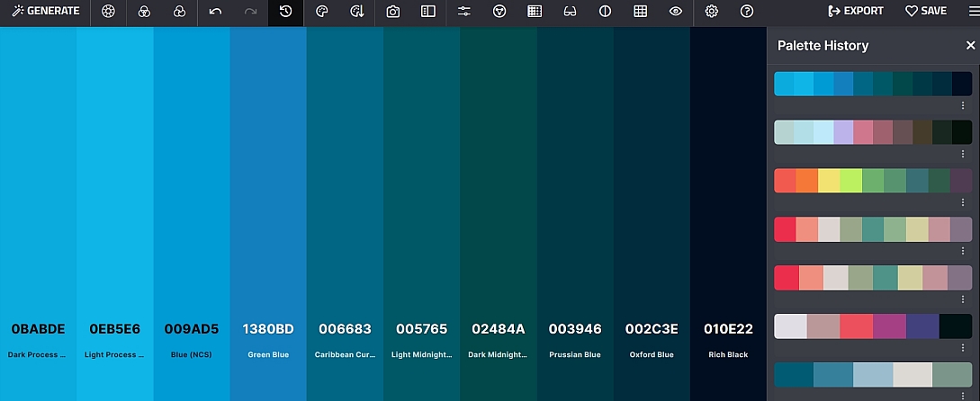The height and width of the screenshot is (401, 980).
Task: Click hex code 002C3E
Action: click(x=652, y=329)
